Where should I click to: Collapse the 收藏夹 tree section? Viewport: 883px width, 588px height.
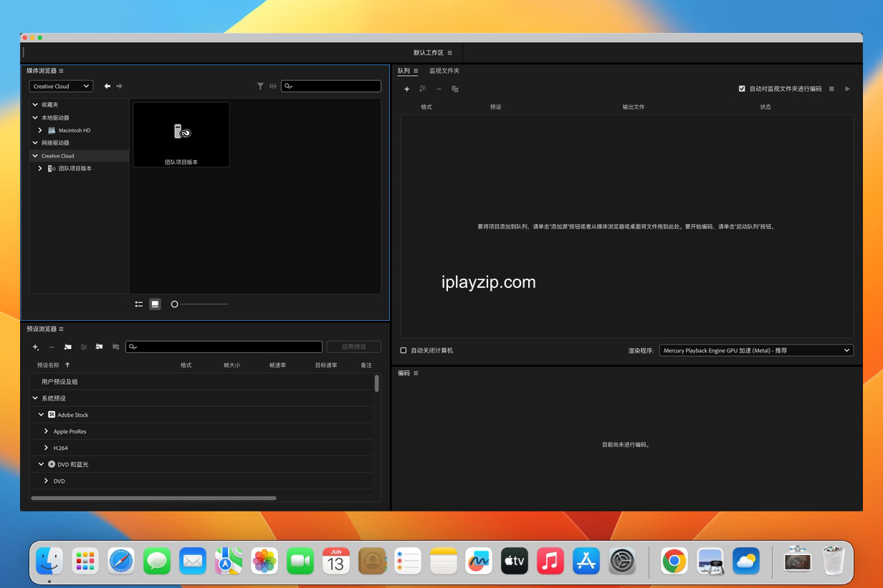point(35,105)
